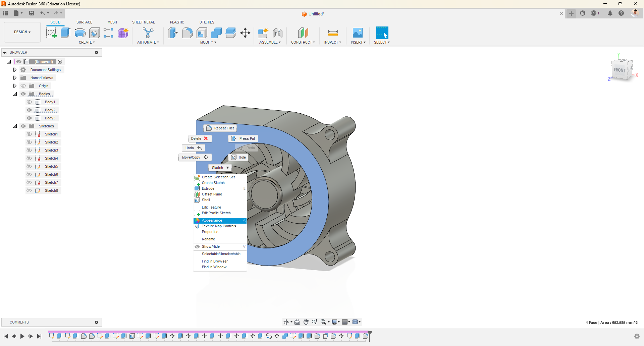Open the DESIGN workspace dropdown
Viewport: 644px width, 346px height.
point(22,32)
